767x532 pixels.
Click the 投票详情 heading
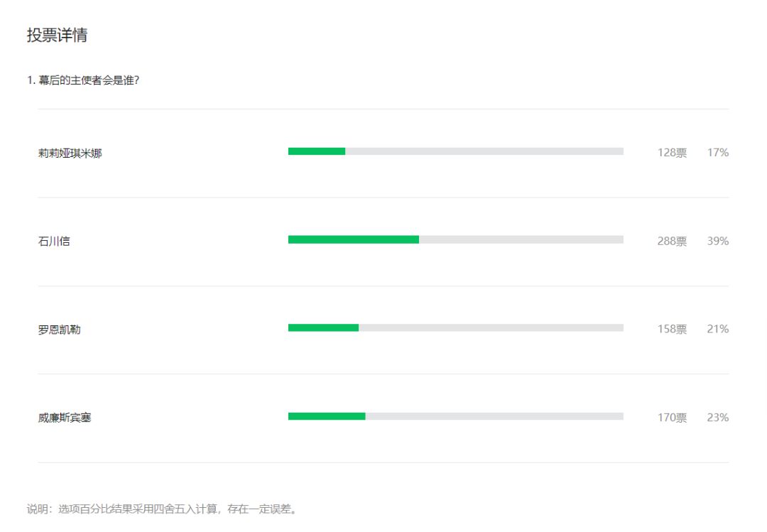point(57,36)
